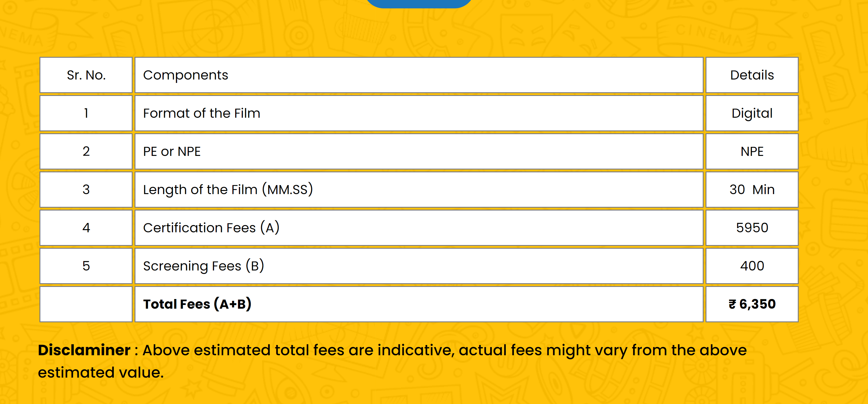The image size is (868, 404).
Task: Select the PE or NPE cell
Action: [172, 152]
